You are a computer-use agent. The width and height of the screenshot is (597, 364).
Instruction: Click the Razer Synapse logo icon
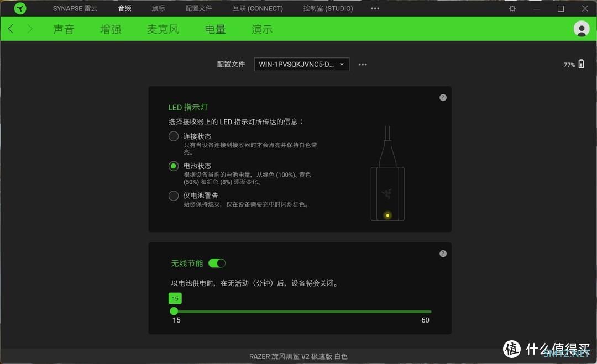20,8
